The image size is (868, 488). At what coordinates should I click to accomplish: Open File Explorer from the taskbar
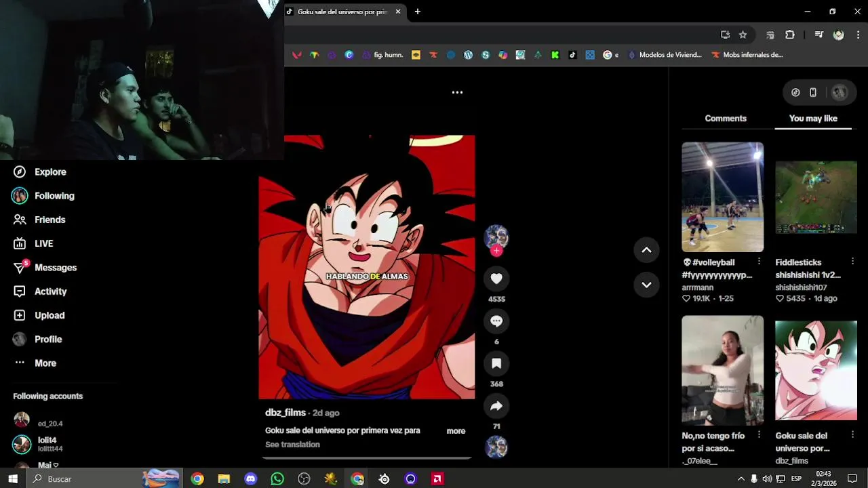point(224,479)
